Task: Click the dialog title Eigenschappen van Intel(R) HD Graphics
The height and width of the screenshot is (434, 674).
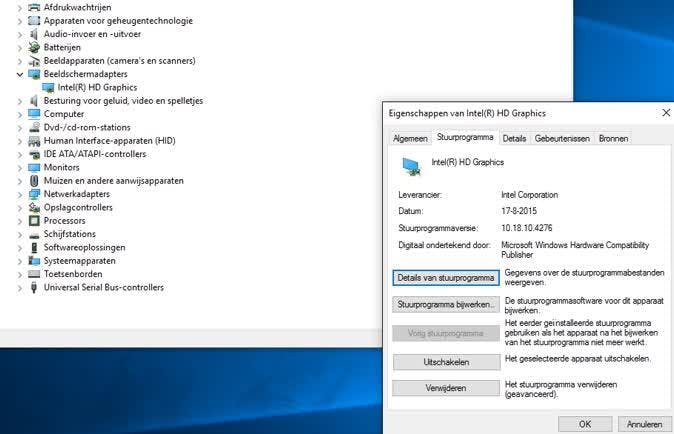Action: [x=467, y=113]
